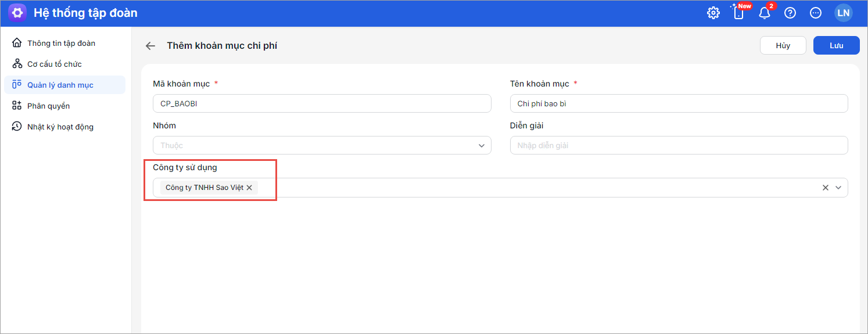Click the Lưu button

coord(836,45)
